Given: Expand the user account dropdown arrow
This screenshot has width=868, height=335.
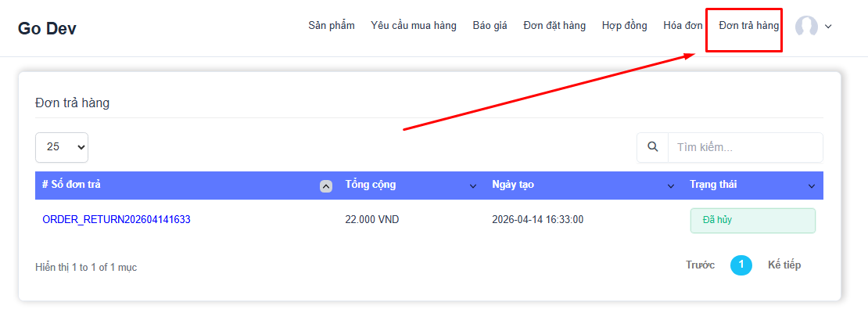Looking at the screenshot, I should (x=828, y=27).
